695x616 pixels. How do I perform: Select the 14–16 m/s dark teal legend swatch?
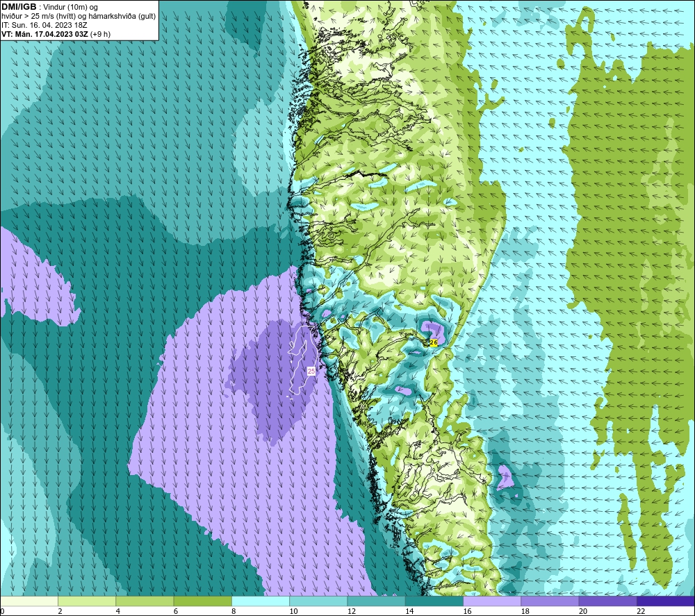pos(434,601)
